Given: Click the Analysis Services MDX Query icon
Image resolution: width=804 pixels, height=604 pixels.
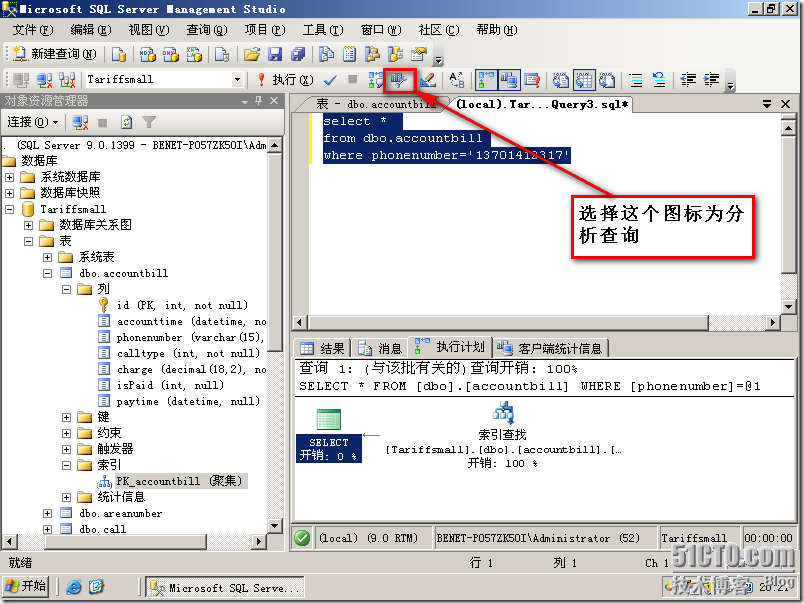Looking at the screenshot, I should click(x=148, y=54).
